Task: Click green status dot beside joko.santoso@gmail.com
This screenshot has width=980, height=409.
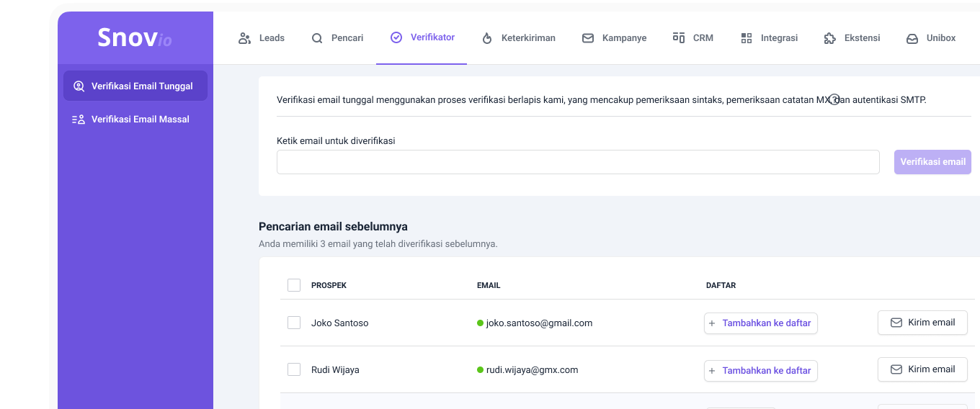Action: (x=480, y=323)
